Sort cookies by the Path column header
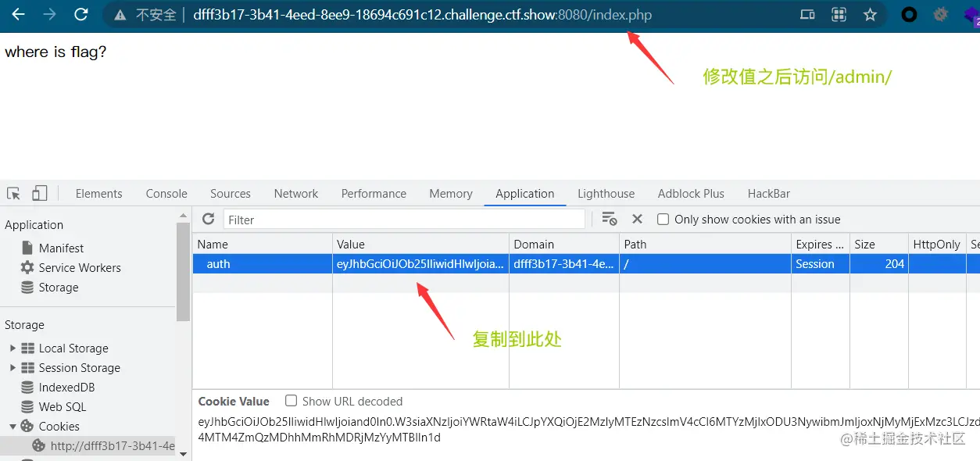Screen dimensions: 980x461 click(705, 244)
